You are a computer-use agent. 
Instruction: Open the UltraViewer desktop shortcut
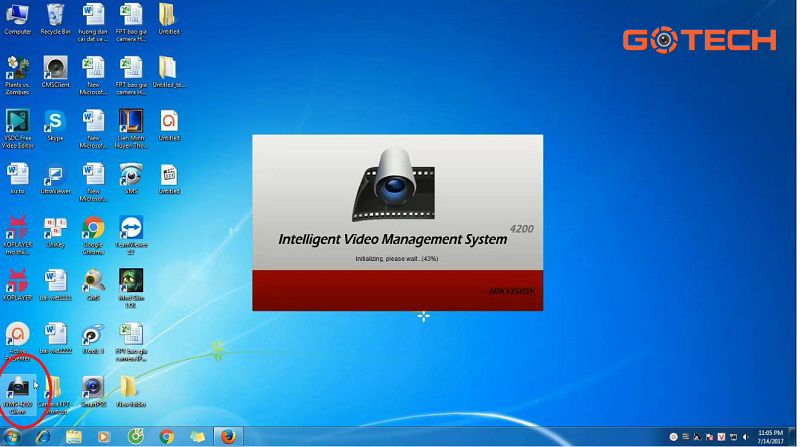pyautogui.click(x=55, y=176)
